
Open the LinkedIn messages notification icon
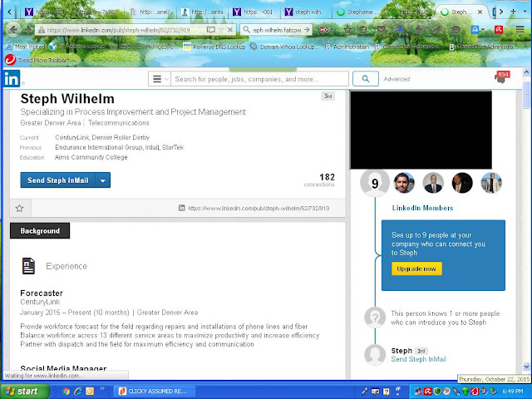pyautogui.click(x=501, y=77)
